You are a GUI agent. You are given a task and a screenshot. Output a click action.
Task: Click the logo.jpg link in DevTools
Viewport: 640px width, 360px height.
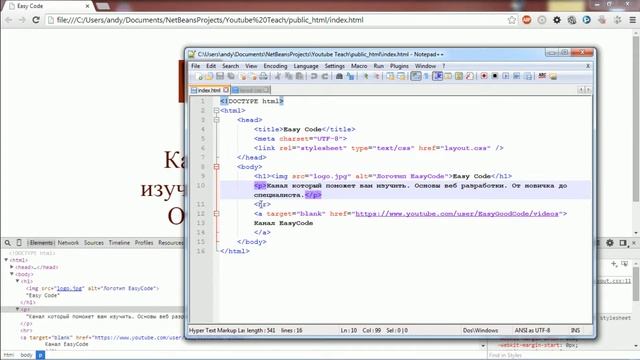point(69,289)
